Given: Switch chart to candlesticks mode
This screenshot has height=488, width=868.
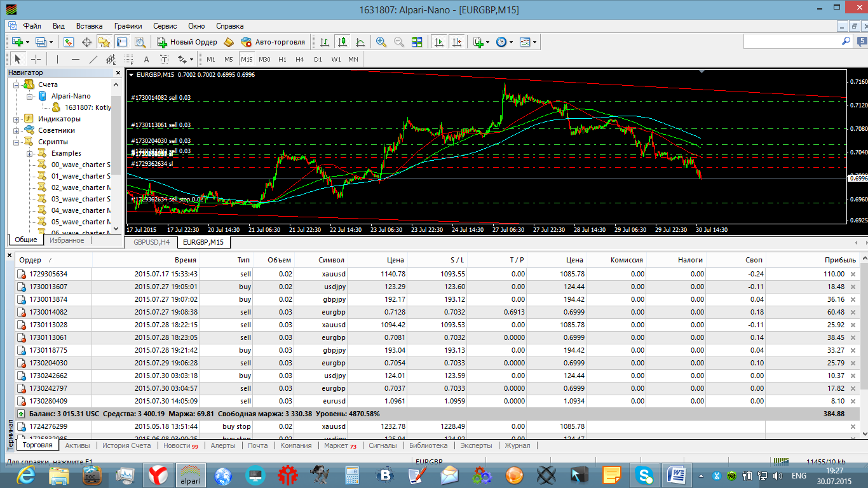Looking at the screenshot, I should [x=342, y=42].
